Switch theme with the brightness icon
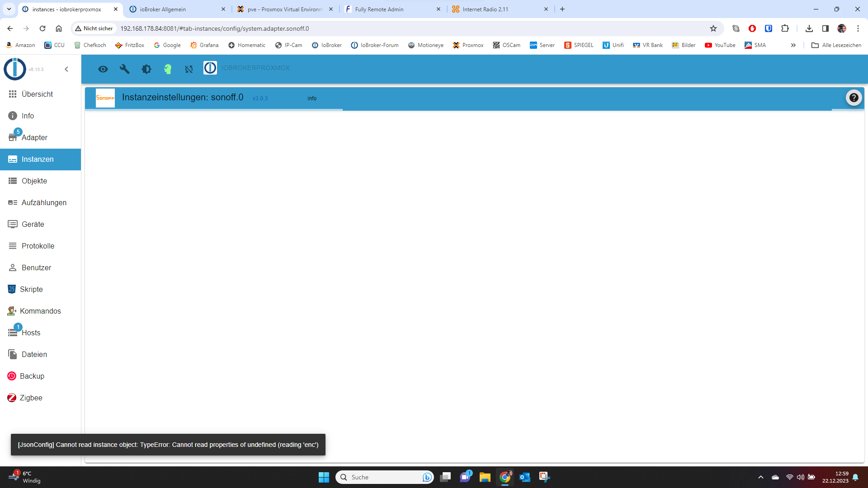Image resolution: width=868 pixels, height=488 pixels. coord(146,69)
